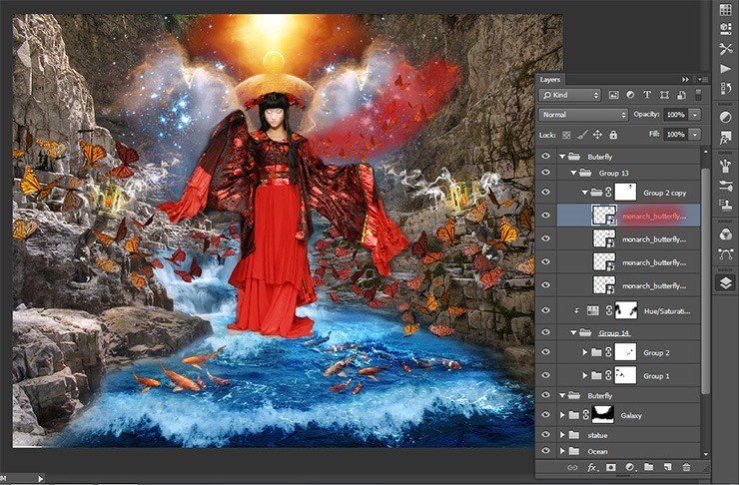739x485 pixels.
Task: Click the link layers icon
Action: click(572, 467)
